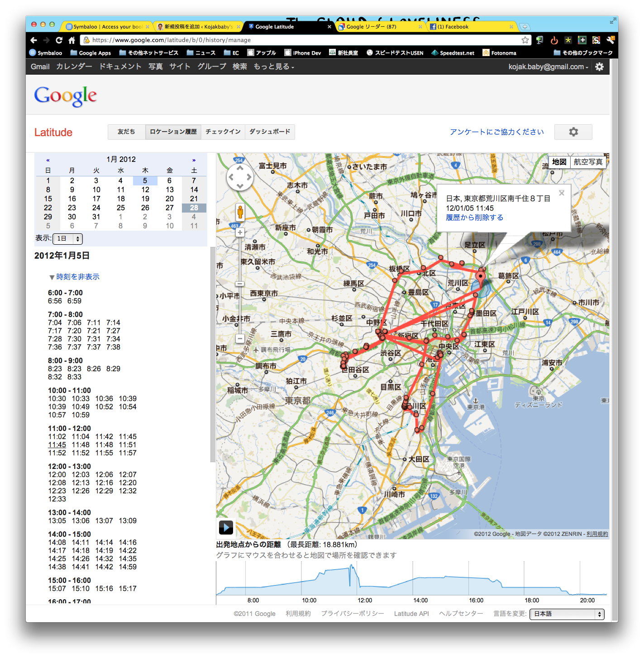Open the チェックイン tab
Screen dimensions: 644x658
223,132
